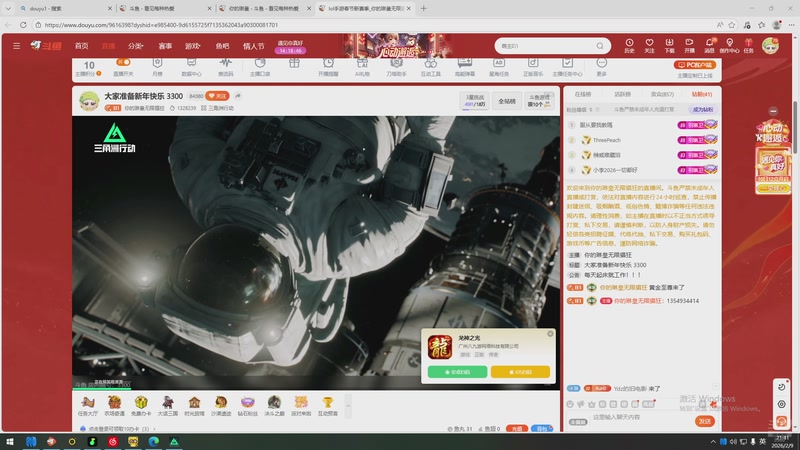Click the yellow iOS download button in ad

point(520,372)
